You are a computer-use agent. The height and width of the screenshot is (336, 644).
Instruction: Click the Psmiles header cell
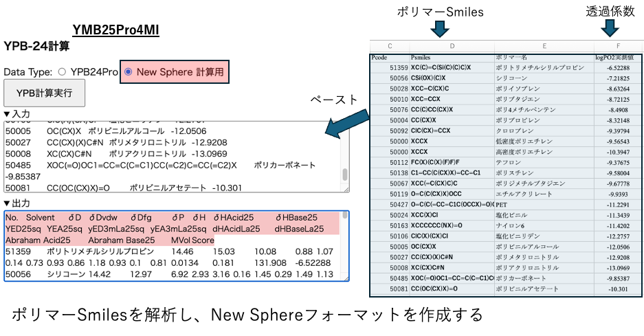(452, 58)
